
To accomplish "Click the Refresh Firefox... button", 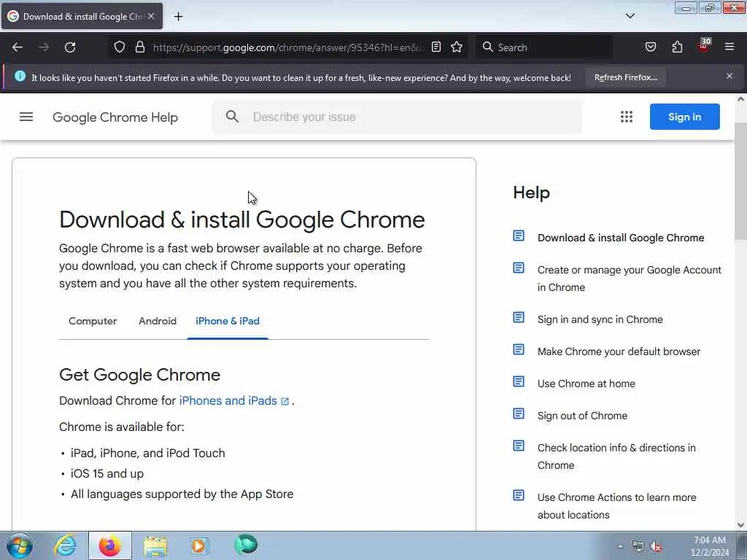I will coord(625,77).
